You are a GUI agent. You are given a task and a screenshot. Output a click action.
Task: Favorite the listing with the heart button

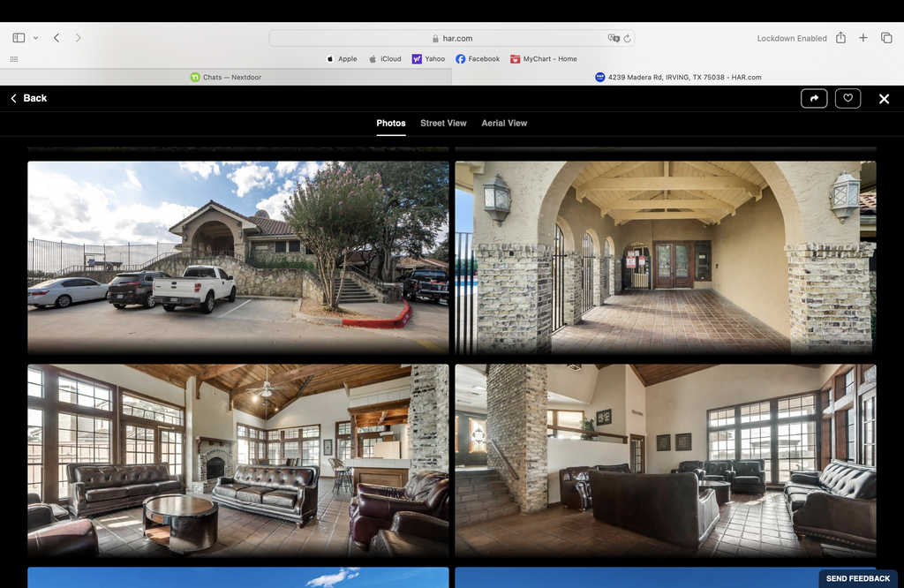point(847,99)
